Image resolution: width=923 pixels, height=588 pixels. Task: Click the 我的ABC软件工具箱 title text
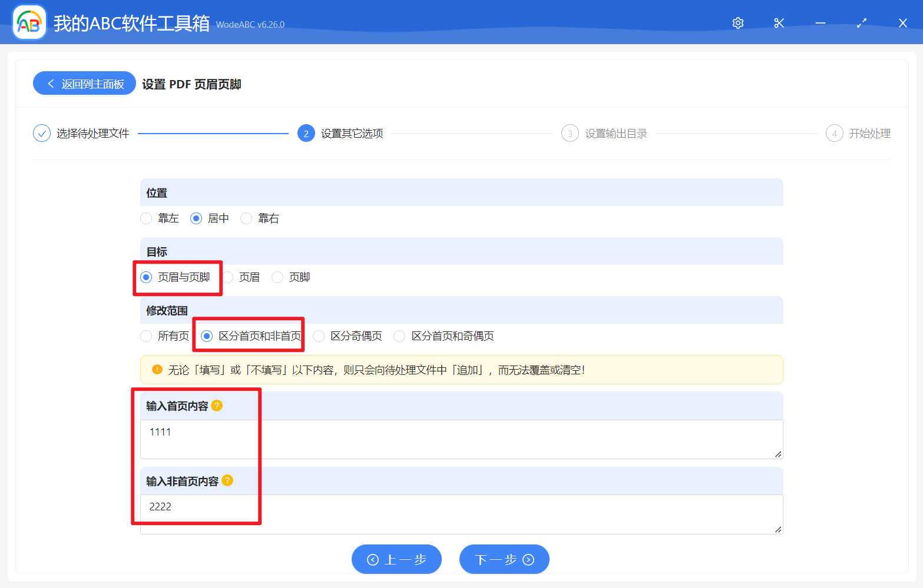pos(131,23)
